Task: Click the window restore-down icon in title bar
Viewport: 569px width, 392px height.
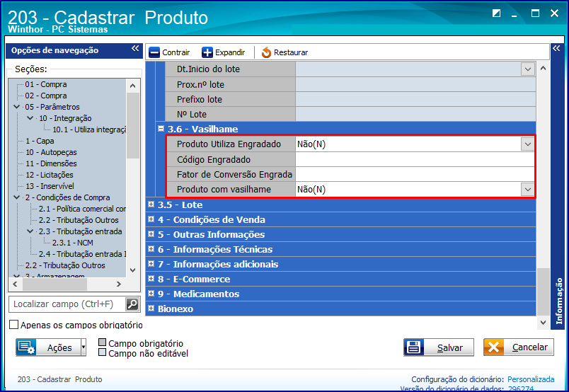Action: [x=496, y=13]
